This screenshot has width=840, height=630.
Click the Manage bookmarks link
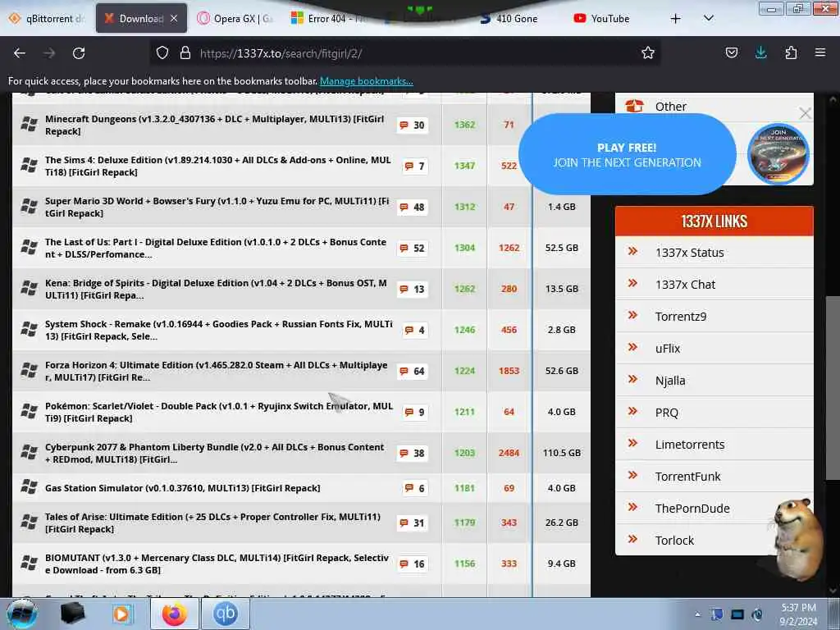[367, 81]
